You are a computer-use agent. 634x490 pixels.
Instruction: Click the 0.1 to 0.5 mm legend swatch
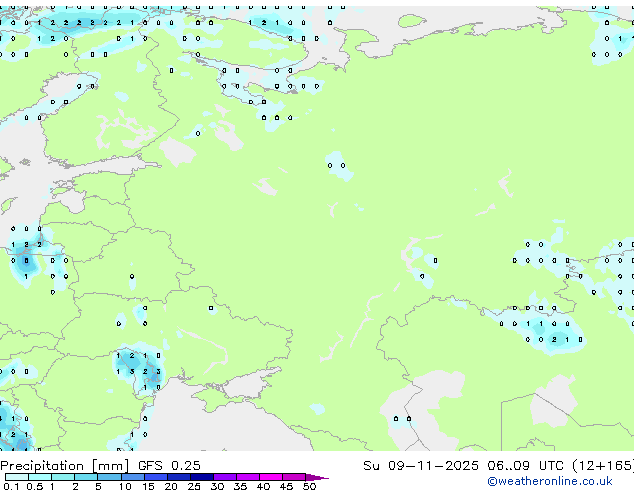click(x=17, y=477)
